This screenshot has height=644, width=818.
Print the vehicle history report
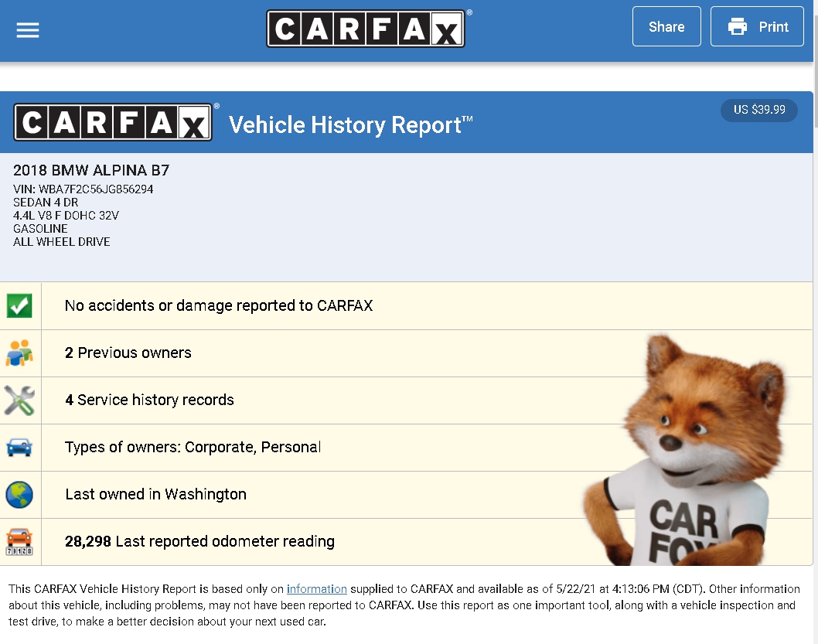[757, 26]
